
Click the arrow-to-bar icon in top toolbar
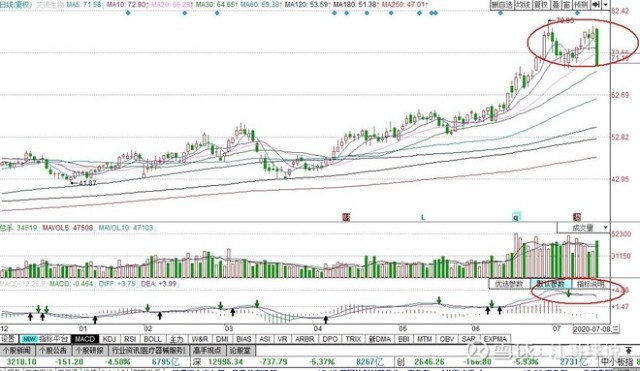tap(596, 5)
